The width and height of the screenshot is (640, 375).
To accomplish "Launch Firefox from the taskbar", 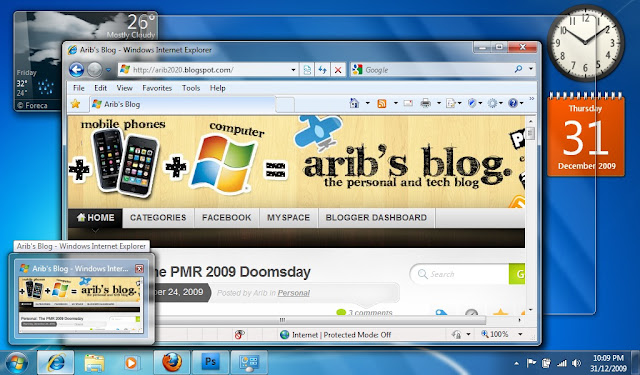I will 171,362.
